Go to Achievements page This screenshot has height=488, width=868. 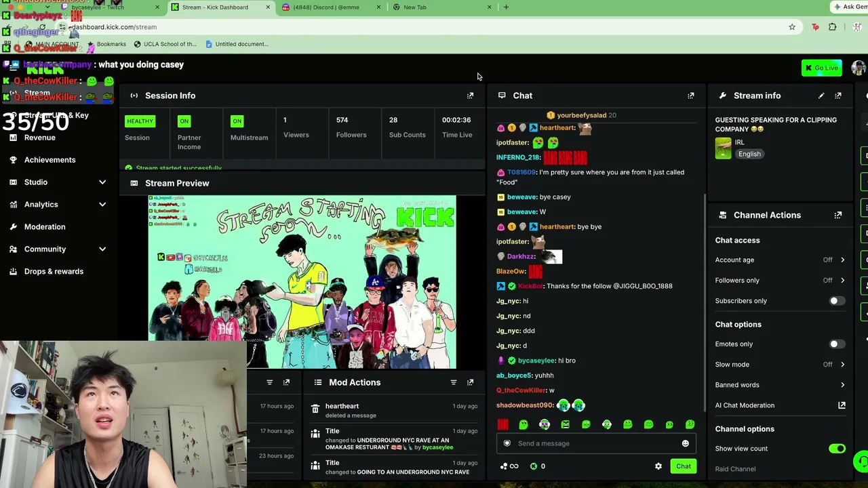(50, 160)
